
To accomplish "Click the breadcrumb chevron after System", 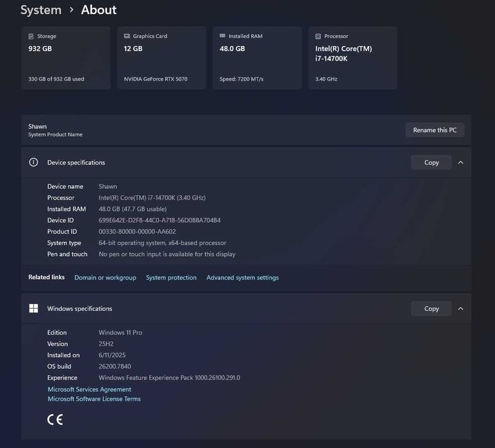I will [71, 10].
